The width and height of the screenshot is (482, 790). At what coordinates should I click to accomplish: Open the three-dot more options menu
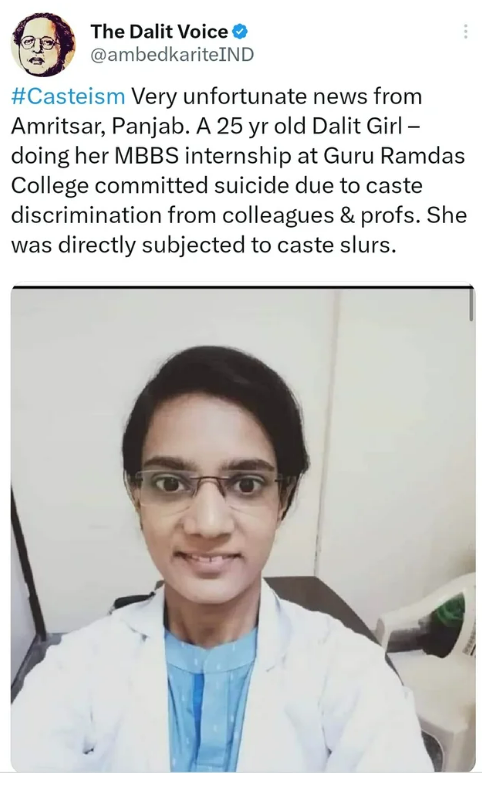(465, 32)
